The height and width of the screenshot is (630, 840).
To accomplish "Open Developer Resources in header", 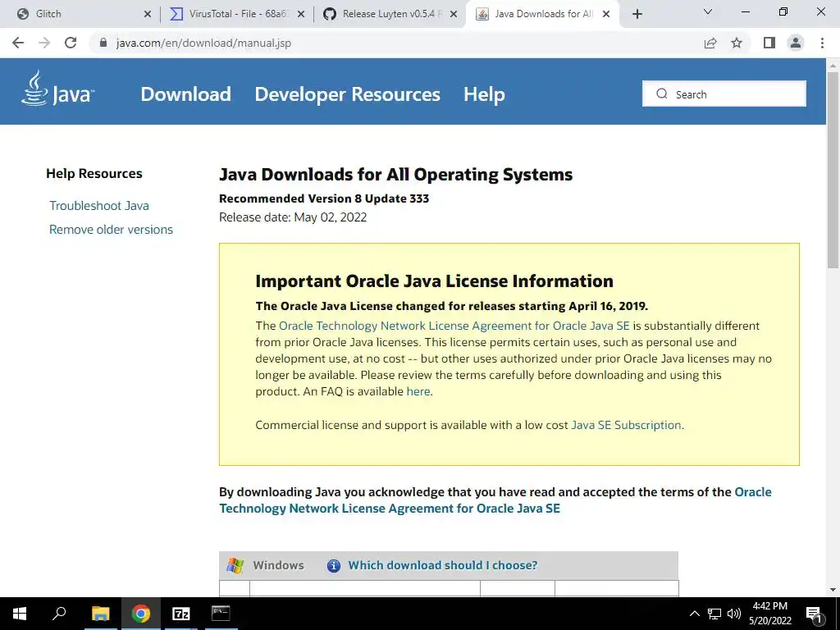I will coord(347,94).
